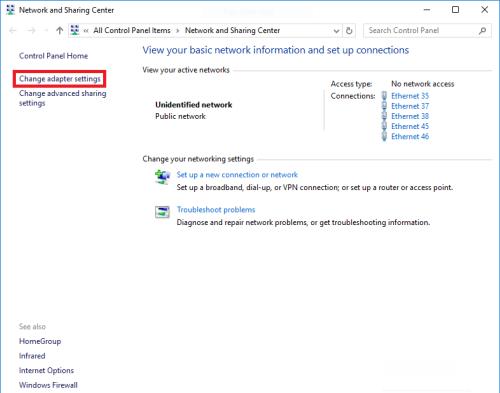This screenshot has width=500, height=393.
Task: Click the Ethernet 45 adapter icon
Action: coord(384,126)
